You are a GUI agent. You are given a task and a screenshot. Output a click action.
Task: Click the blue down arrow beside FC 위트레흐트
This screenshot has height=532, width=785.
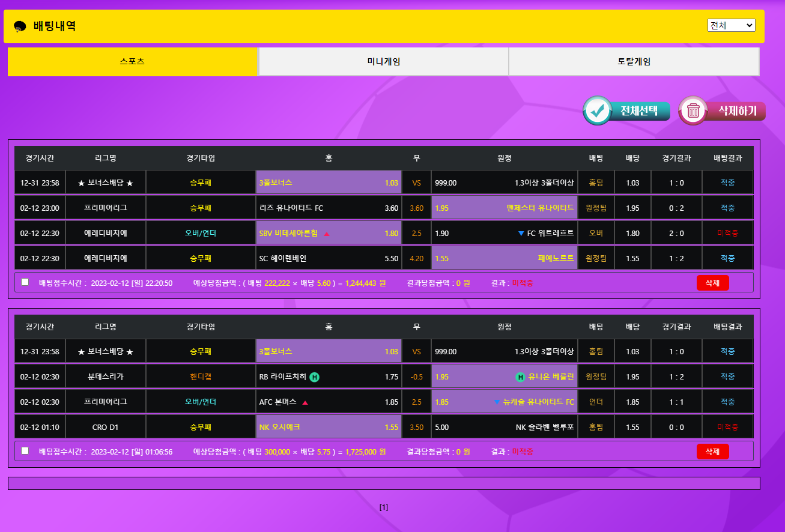521,234
